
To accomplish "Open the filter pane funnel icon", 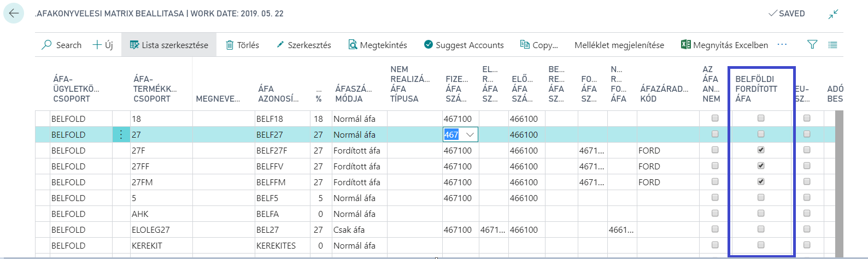I will click(812, 45).
